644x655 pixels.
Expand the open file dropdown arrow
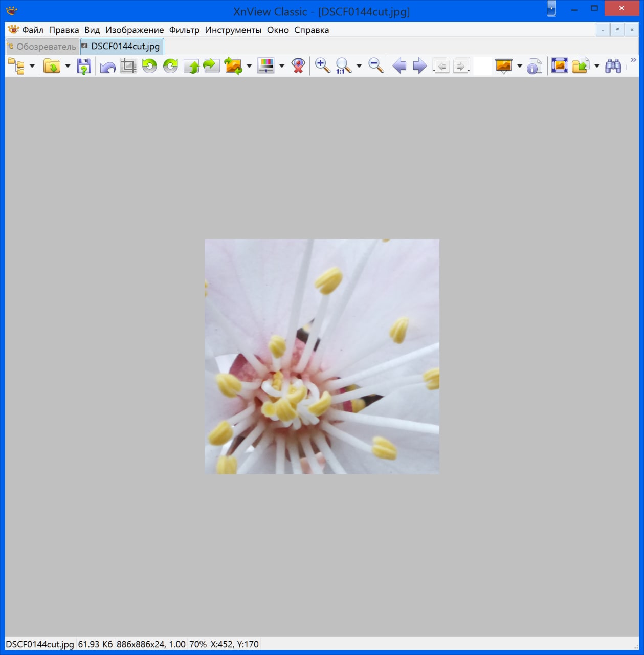68,66
